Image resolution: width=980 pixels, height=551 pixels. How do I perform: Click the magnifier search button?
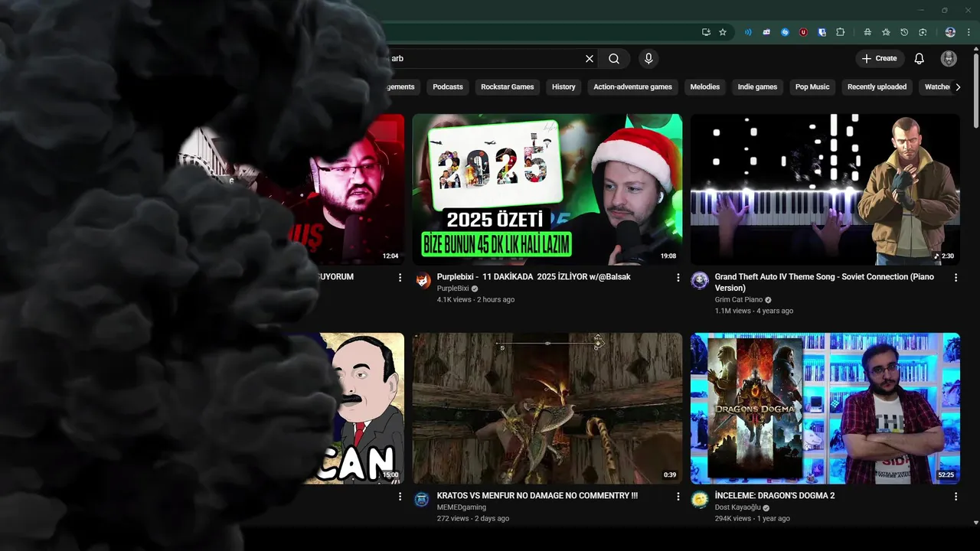pyautogui.click(x=614, y=58)
